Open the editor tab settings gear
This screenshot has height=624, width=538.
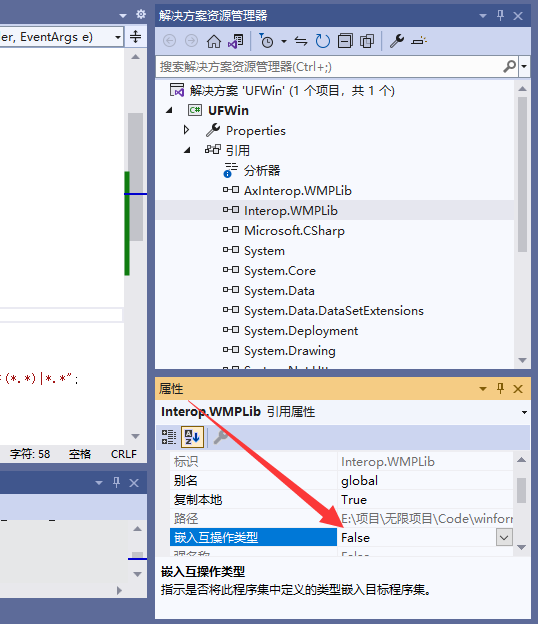point(140,15)
